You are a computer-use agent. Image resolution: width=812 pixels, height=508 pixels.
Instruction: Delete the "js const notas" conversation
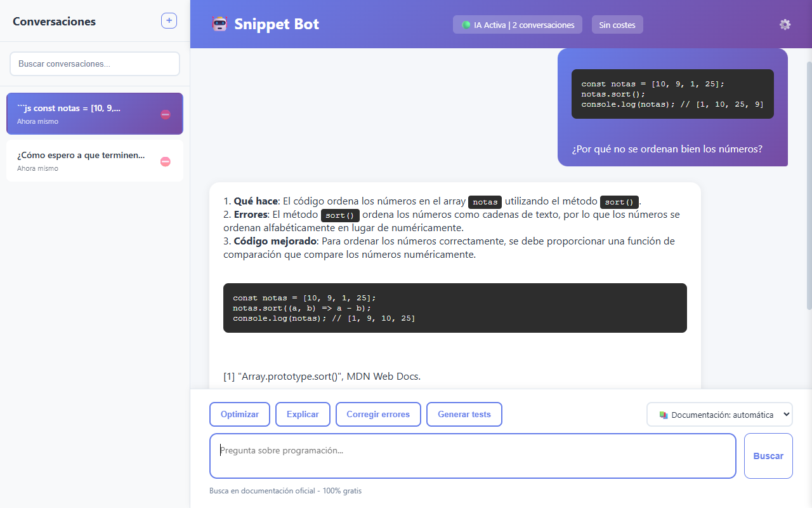tap(166, 114)
